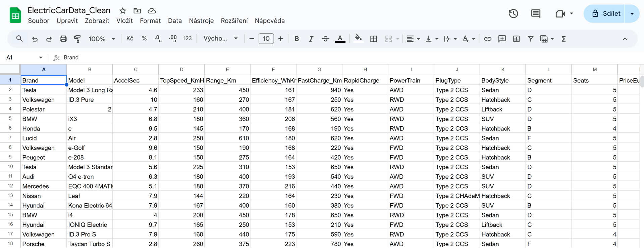Viewport: 644px width, 248px height.
Task: Open the version history clock icon
Action: click(x=513, y=13)
